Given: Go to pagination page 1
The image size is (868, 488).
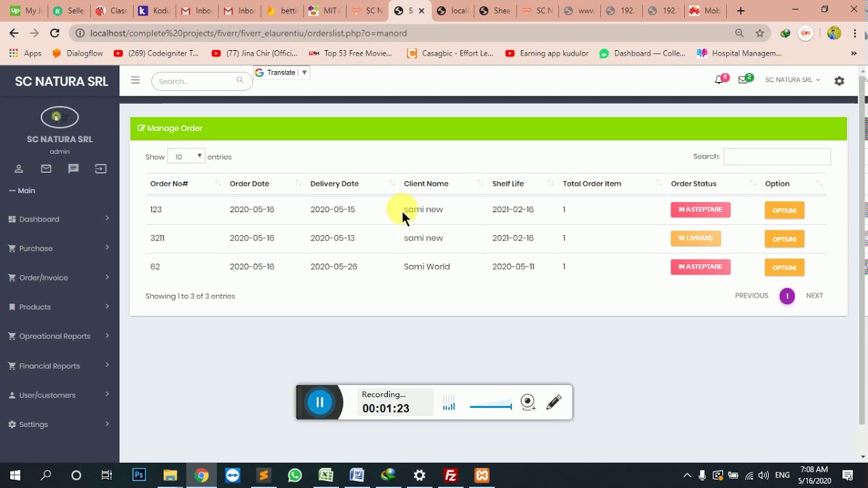Looking at the screenshot, I should (x=787, y=296).
